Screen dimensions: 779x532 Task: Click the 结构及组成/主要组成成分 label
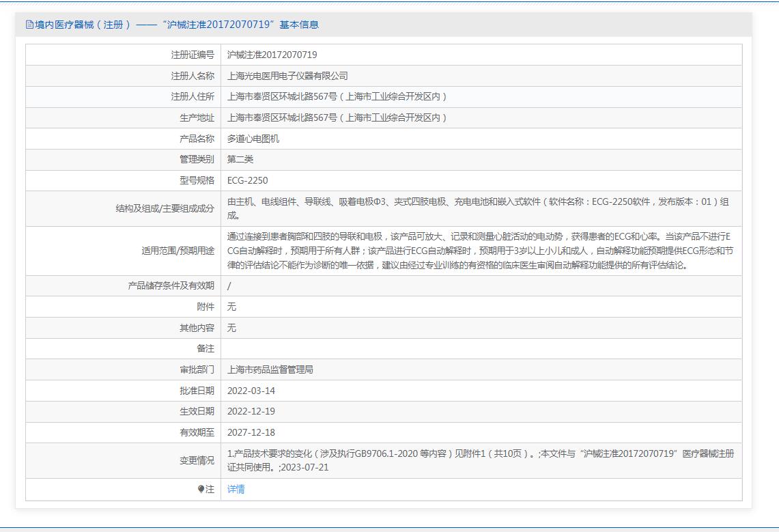165,208
